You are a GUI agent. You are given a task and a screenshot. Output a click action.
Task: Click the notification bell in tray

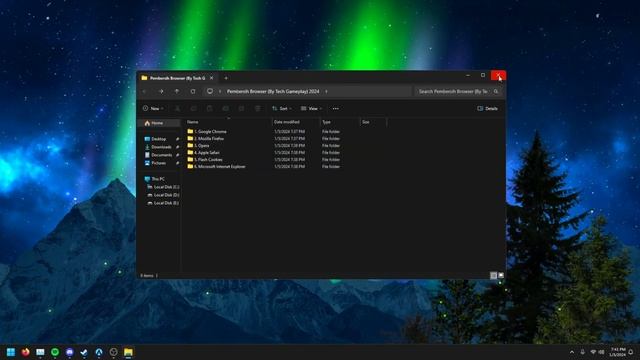(x=631, y=352)
